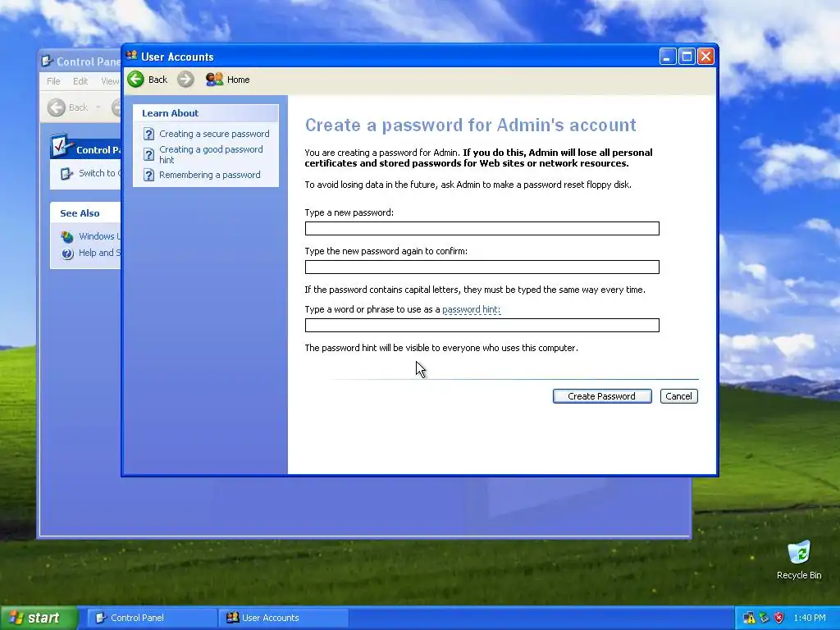Viewport: 840px width, 630px height.
Task: Click the Control Panel checkmark icon in sidebar
Action: click(62, 146)
